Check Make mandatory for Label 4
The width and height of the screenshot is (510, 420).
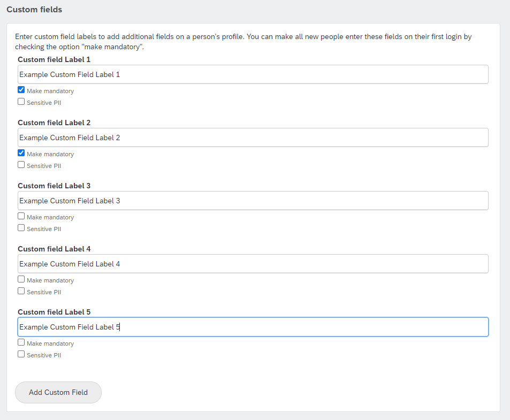pyautogui.click(x=21, y=279)
